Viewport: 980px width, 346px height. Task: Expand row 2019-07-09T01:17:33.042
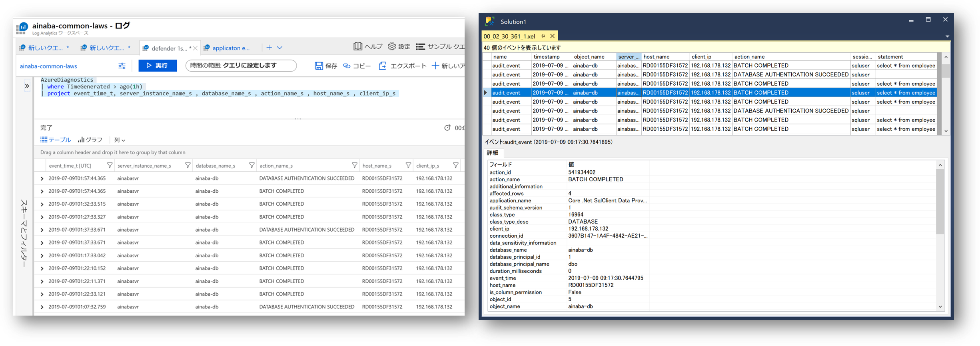(42, 256)
